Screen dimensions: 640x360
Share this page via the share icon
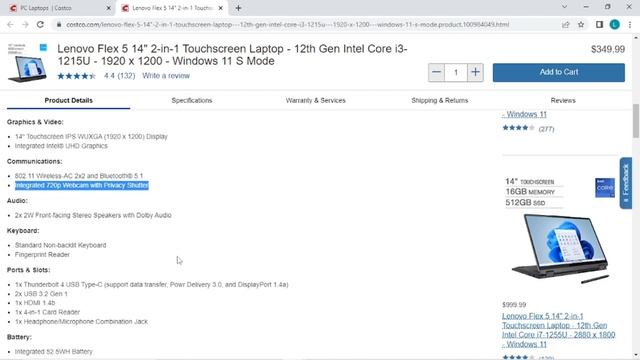pos(565,24)
